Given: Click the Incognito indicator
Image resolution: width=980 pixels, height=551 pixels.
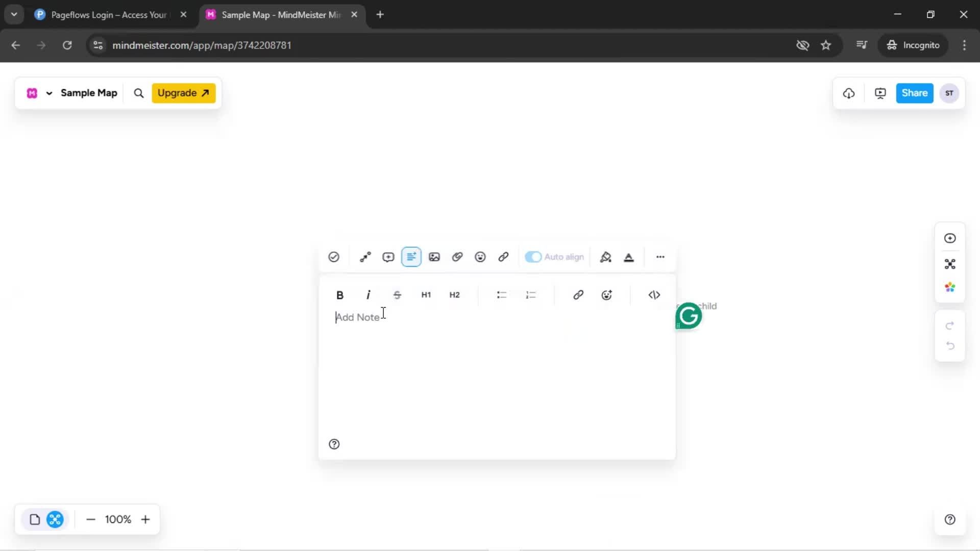Looking at the screenshot, I should (x=913, y=45).
